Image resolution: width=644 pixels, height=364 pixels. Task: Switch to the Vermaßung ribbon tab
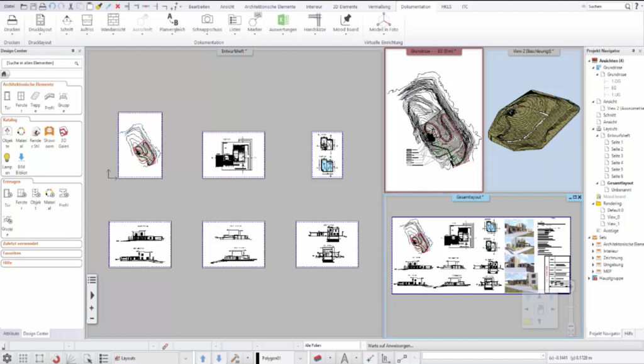tap(379, 6)
